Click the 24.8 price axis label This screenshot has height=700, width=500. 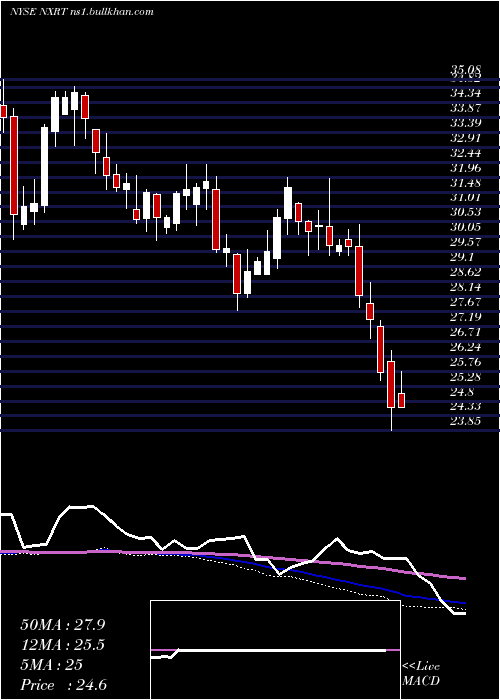[462, 392]
